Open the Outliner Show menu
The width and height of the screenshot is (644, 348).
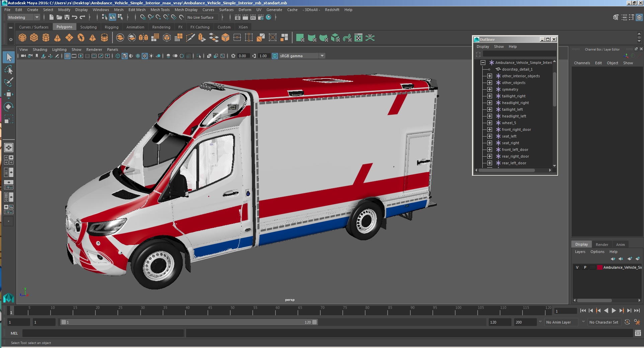coord(499,47)
